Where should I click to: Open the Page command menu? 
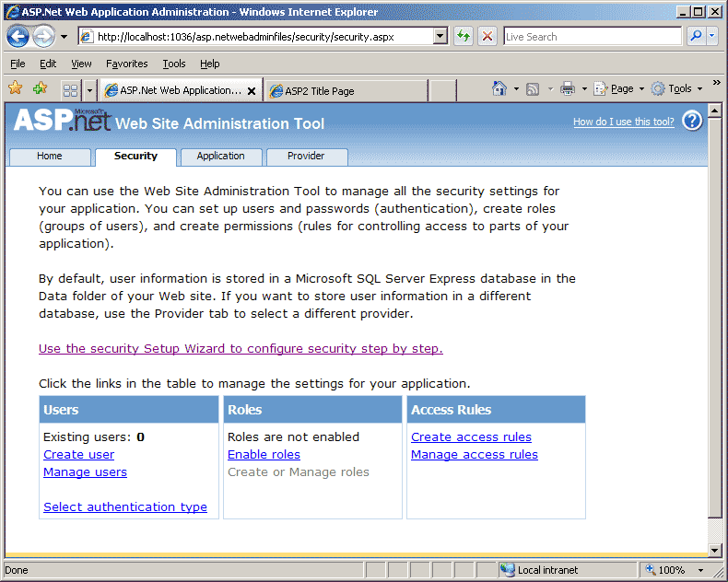pos(619,88)
